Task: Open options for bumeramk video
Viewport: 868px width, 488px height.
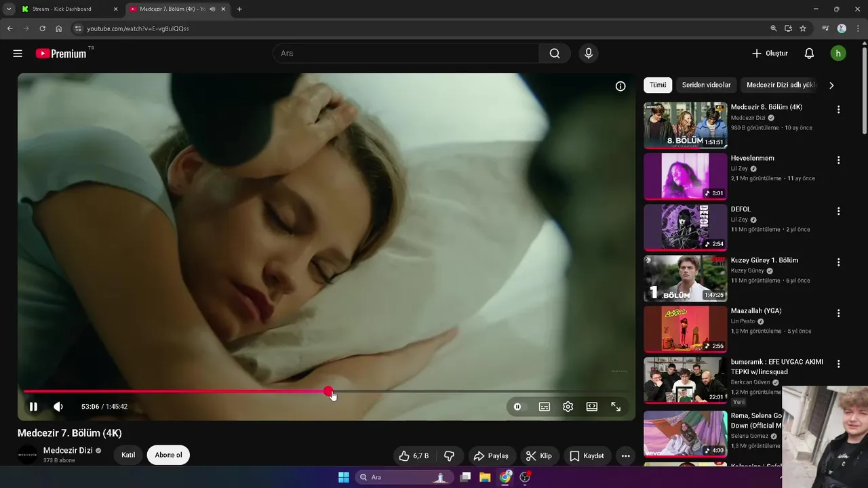Action: 838,364
